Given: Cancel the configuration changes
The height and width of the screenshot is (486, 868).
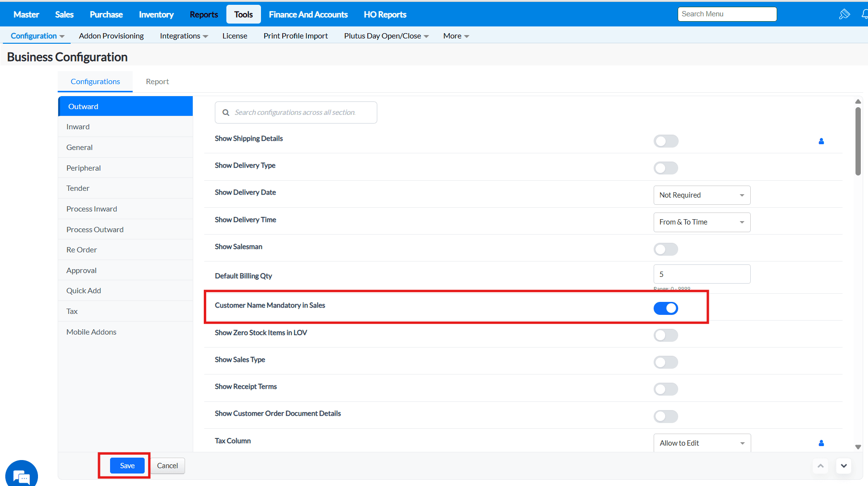Looking at the screenshot, I should (x=167, y=465).
